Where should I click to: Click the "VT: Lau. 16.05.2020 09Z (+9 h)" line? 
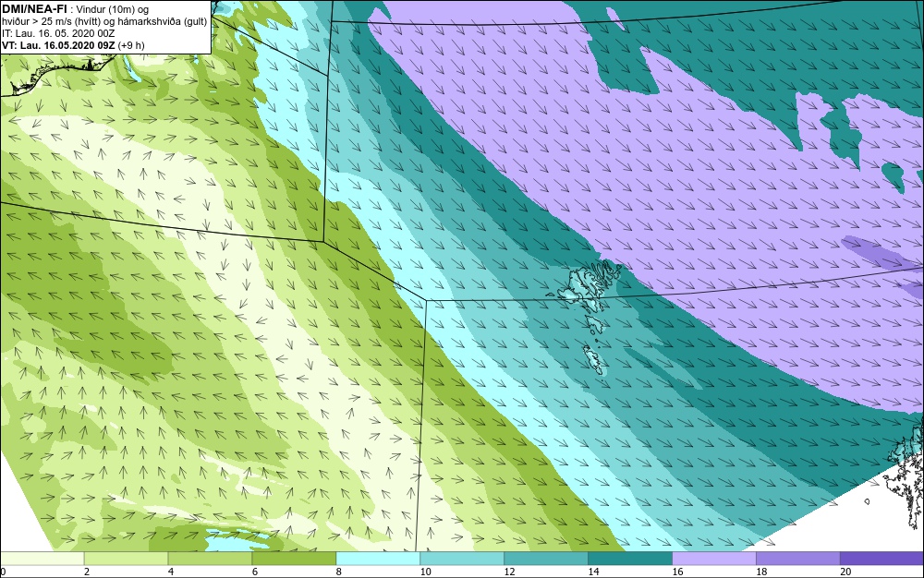(x=73, y=45)
